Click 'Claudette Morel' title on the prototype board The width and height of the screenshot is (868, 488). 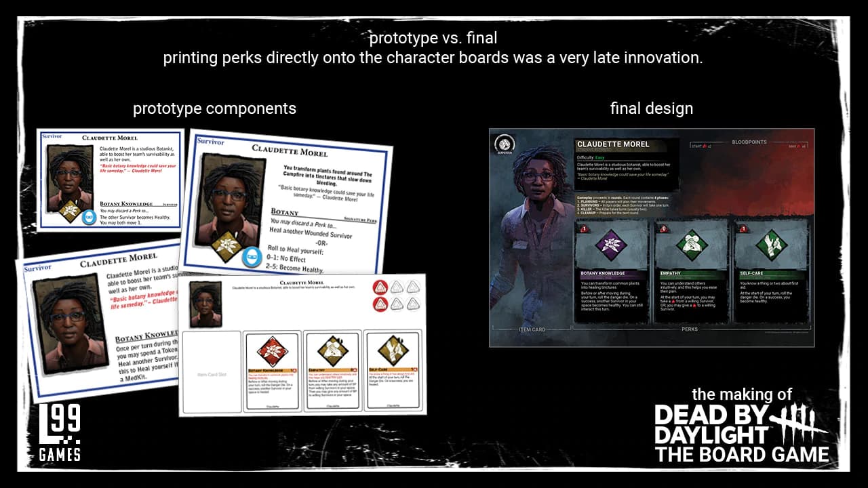click(302, 282)
